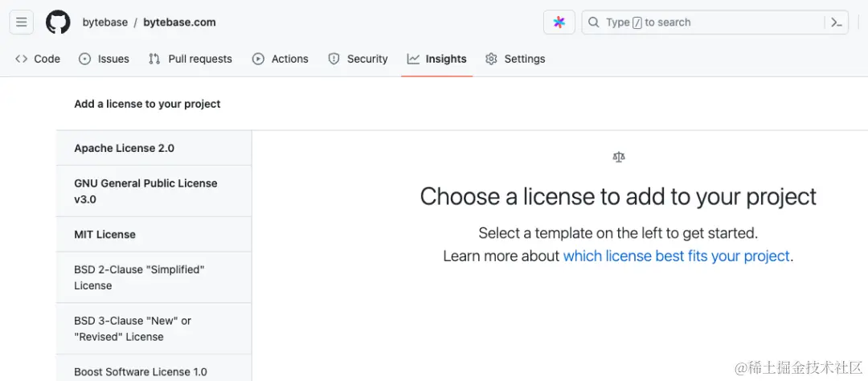Select Boost Software License 1.0
Image resolution: width=868 pixels, height=381 pixels.
154,368
